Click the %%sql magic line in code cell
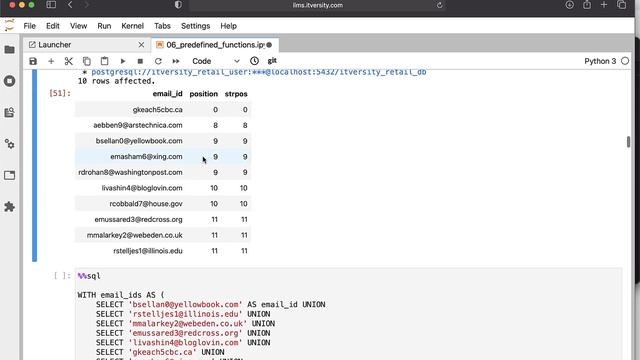This screenshot has height=360, width=640. point(89,276)
